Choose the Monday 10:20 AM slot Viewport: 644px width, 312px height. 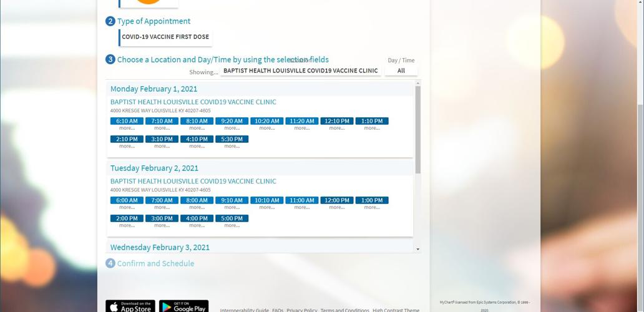[267, 121]
